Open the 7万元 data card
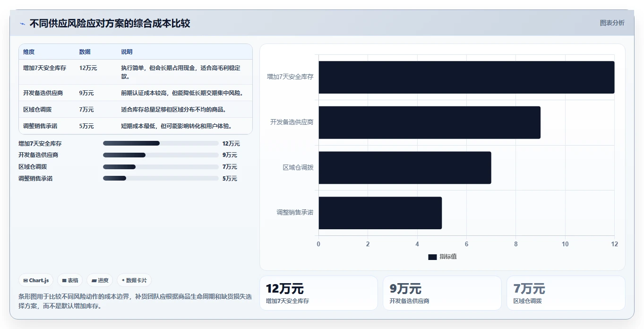This screenshot has width=644, height=329. click(x=566, y=293)
